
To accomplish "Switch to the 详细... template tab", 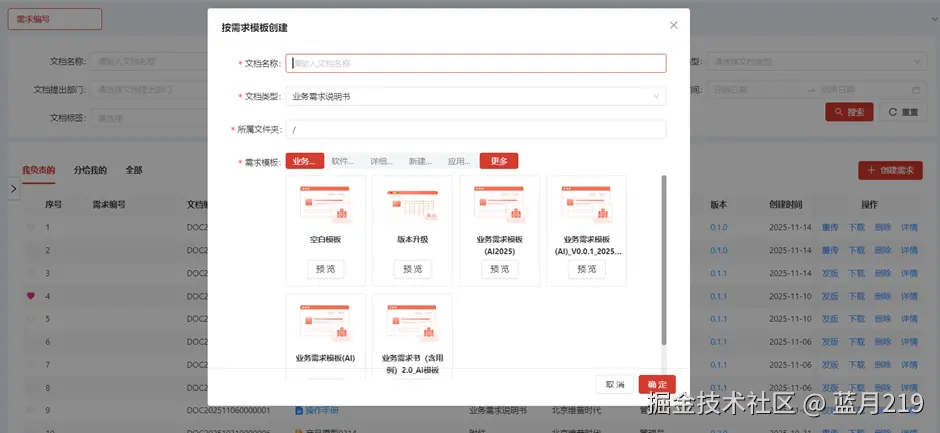I will click(x=381, y=161).
